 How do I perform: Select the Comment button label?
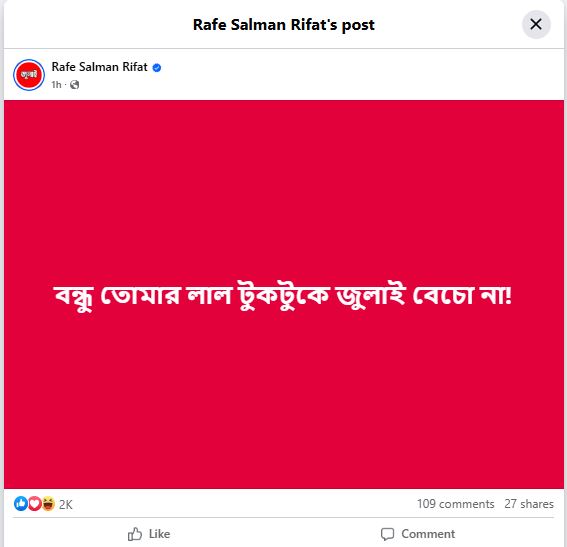428,534
